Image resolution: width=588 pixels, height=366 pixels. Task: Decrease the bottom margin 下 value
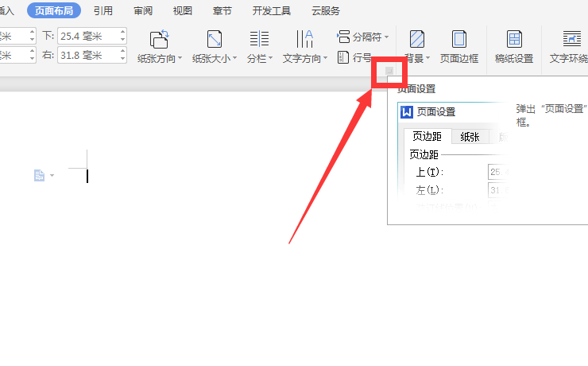[x=122, y=40]
